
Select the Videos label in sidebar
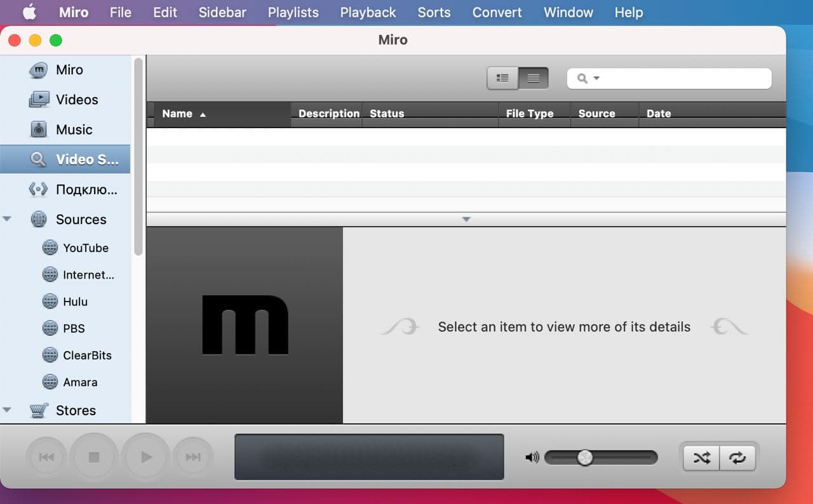coord(77,100)
